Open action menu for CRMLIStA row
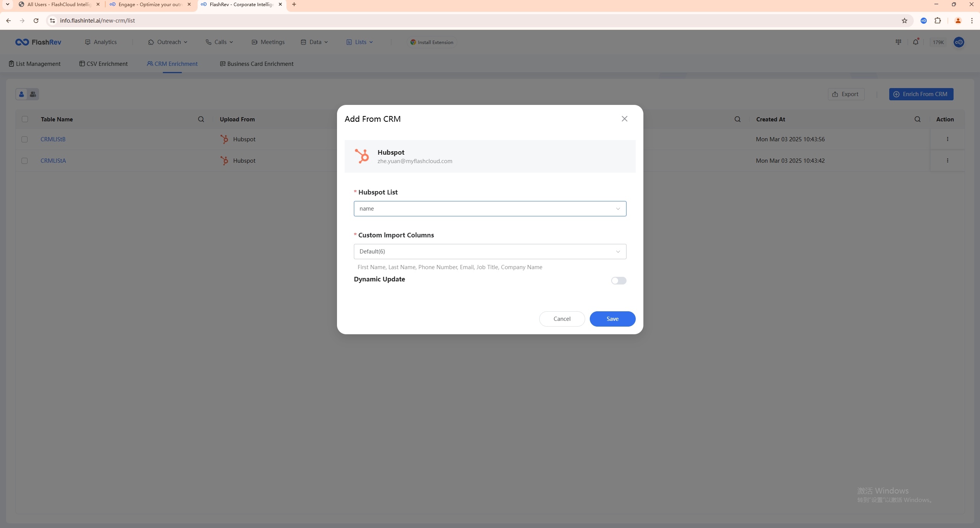Viewport: 980px width, 528px height. click(x=947, y=161)
